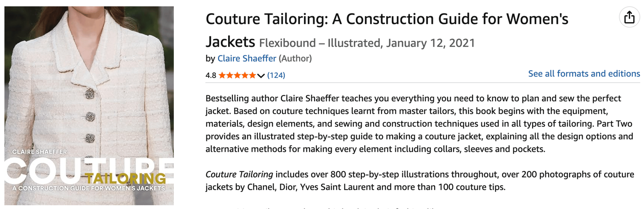Viewport: 644px width, 209px height.
Task: Open the 124 customer reviews link
Action: (276, 75)
